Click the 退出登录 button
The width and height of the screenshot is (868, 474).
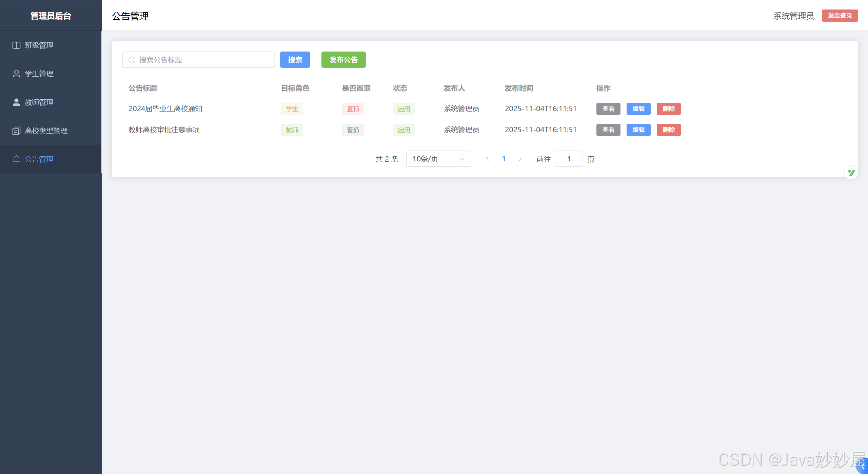click(840, 16)
